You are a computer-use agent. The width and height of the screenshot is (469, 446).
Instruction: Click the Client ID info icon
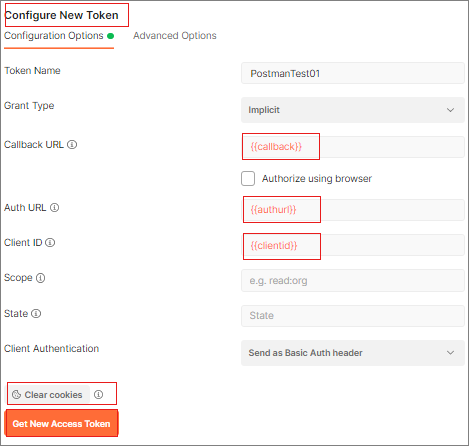coord(50,243)
